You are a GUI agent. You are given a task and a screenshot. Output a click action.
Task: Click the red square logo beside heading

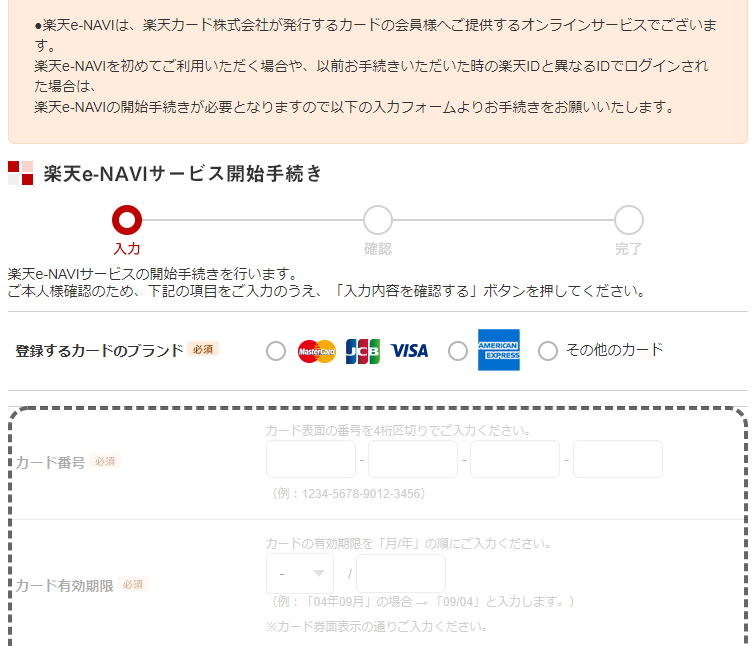click(21, 173)
